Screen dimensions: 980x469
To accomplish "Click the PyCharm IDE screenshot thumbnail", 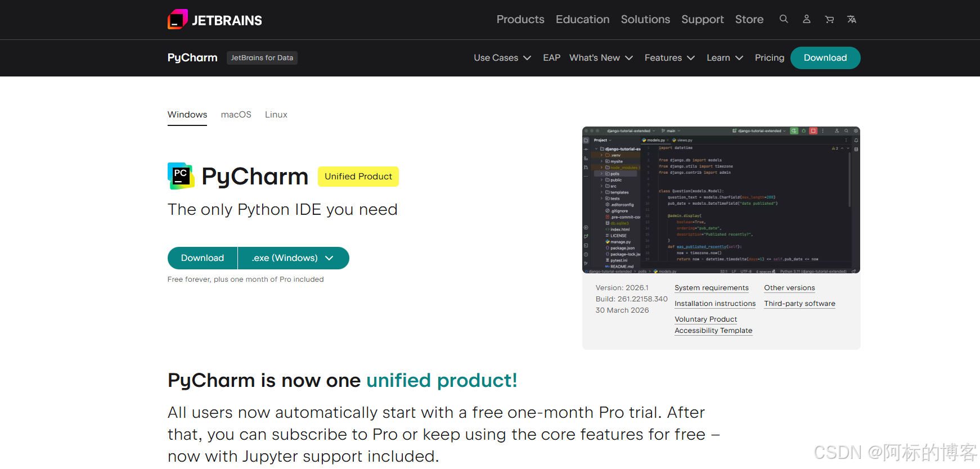I will [721, 200].
